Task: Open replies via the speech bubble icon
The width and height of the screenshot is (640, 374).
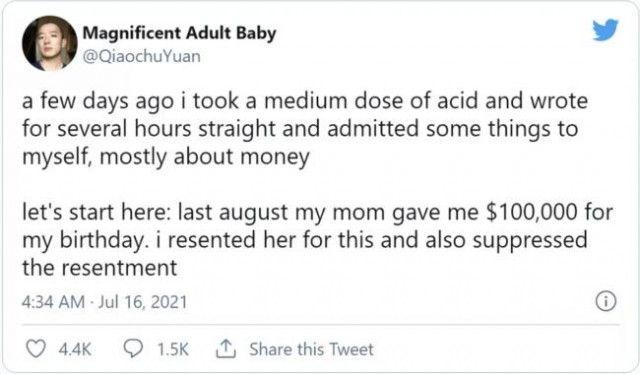Action: (133, 349)
